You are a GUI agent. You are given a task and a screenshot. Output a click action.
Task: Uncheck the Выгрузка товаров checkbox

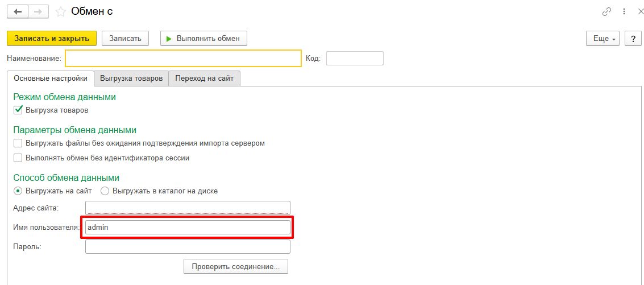(x=18, y=110)
